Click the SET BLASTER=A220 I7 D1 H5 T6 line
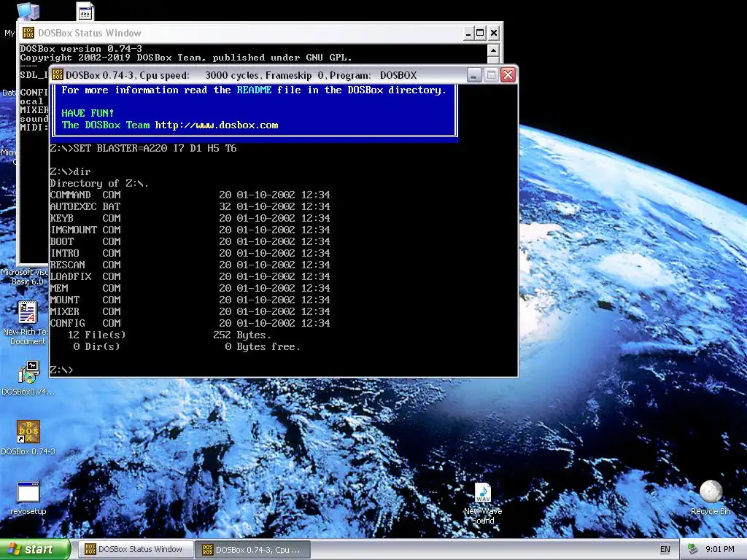This screenshot has width=747, height=560. tap(143, 148)
